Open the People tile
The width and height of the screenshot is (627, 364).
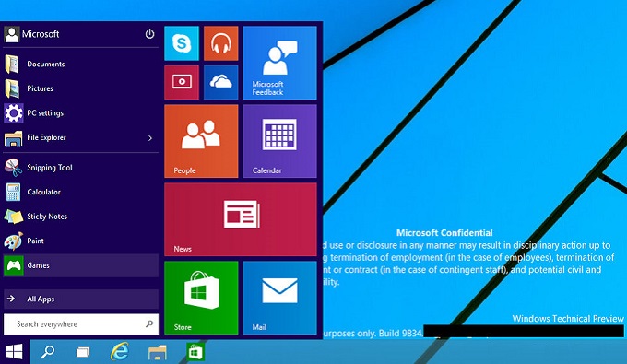(201, 141)
